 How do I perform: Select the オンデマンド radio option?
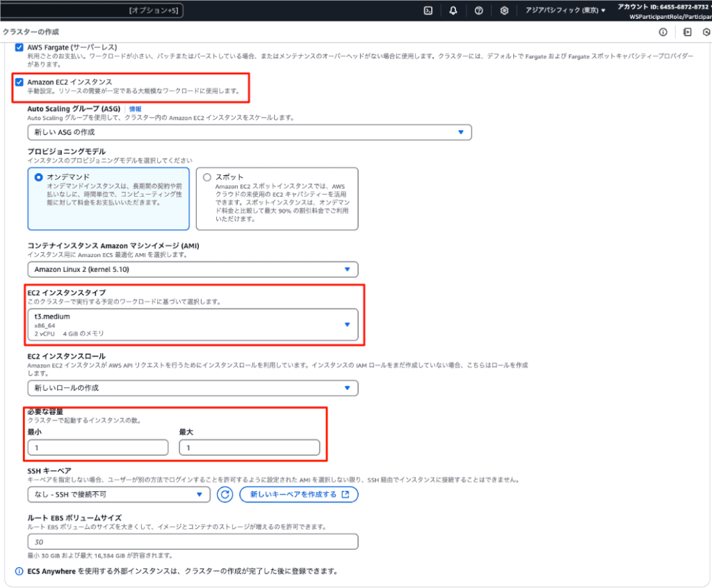38,177
